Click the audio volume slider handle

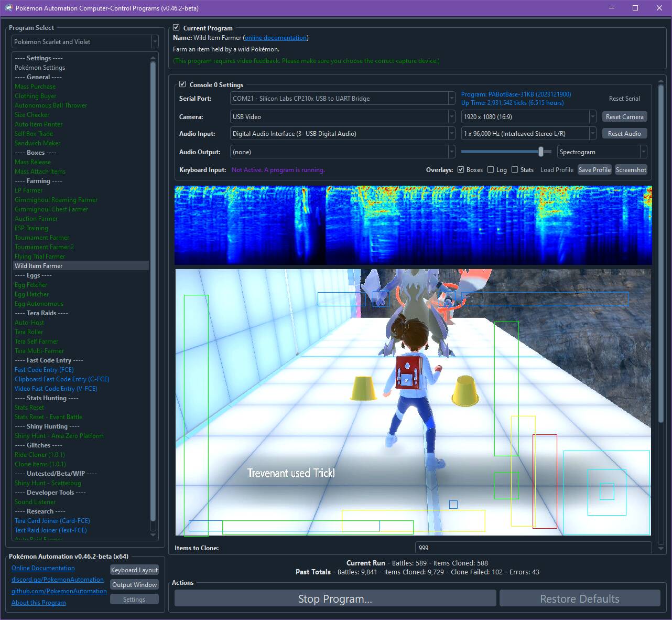click(x=540, y=152)
